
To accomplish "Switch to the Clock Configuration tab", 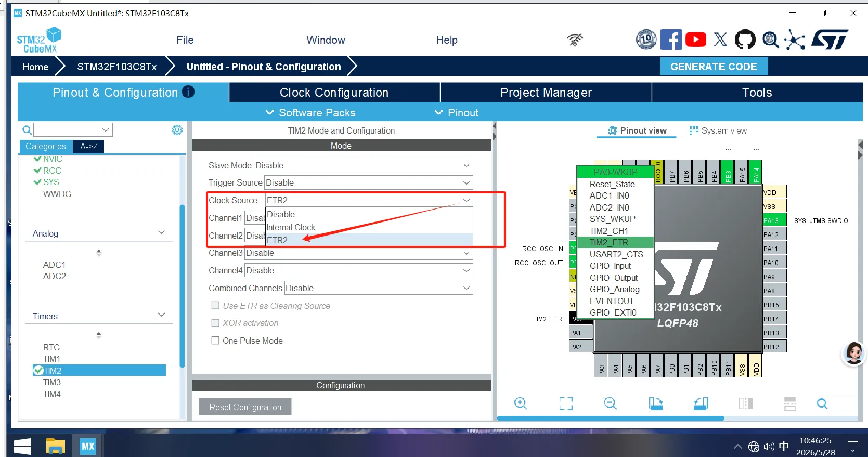I will point(334,92).
